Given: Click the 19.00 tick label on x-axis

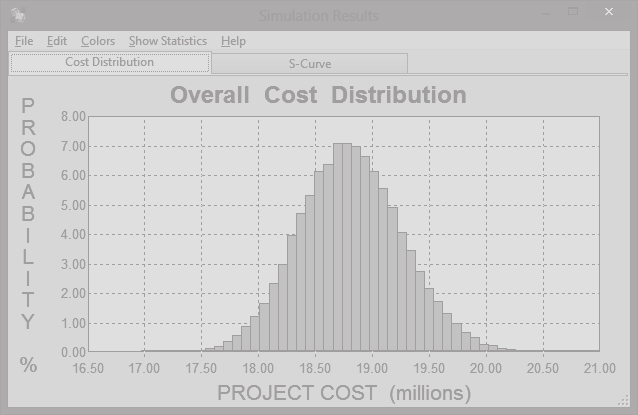Looking at the screenshot, I should coord(372,368).
